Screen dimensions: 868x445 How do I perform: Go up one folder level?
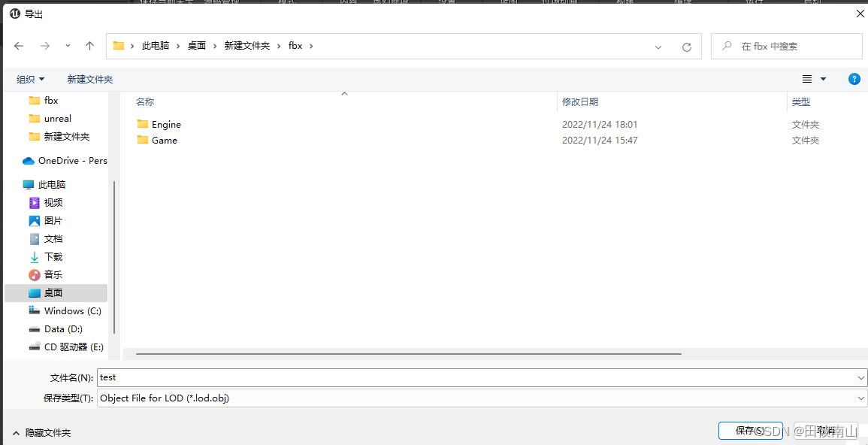[89, 47]
